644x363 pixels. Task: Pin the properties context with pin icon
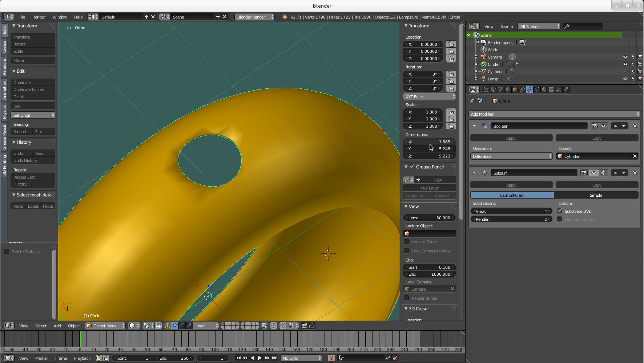472,101
